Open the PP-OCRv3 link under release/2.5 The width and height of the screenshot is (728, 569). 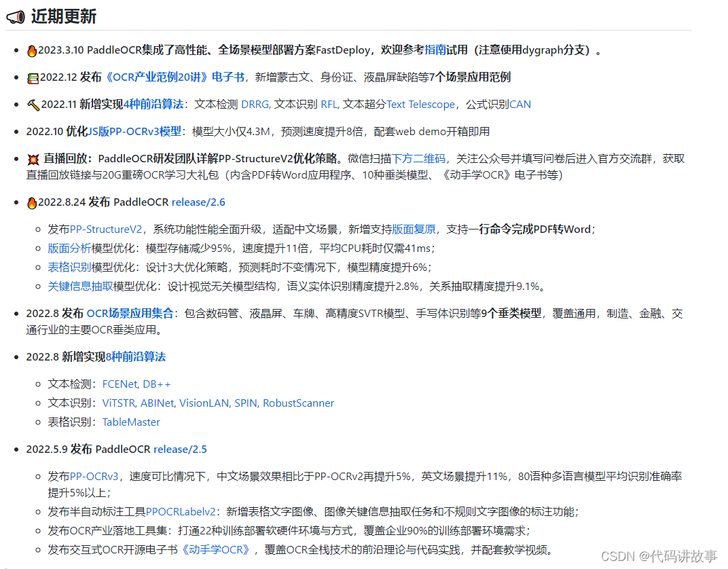pos(94,477)
